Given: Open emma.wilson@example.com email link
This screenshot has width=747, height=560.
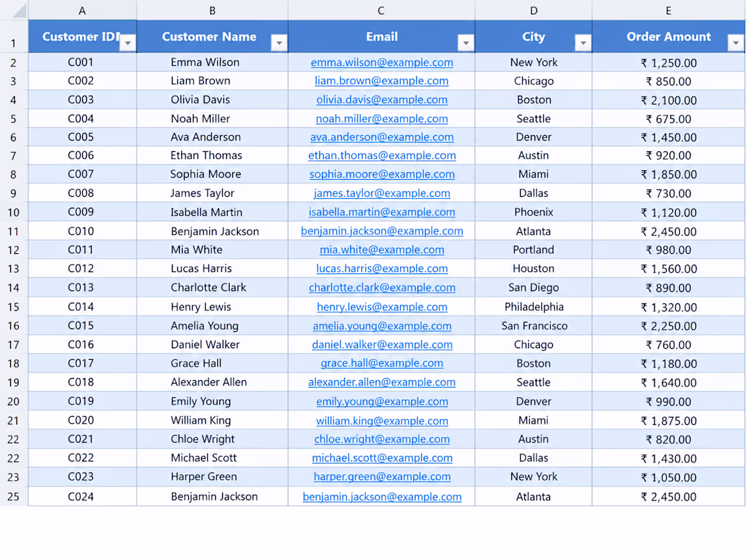Looking at the screenshot, I should point(382,62).
